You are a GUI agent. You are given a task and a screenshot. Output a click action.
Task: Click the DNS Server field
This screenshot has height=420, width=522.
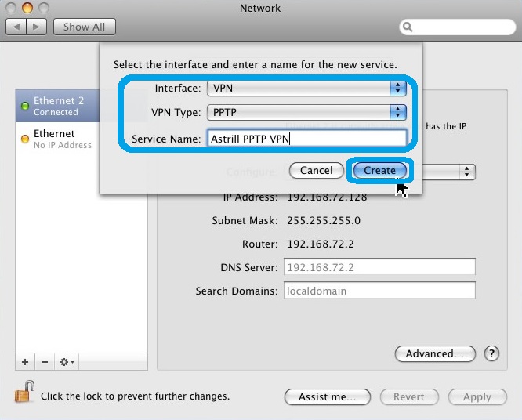(379, 267)
